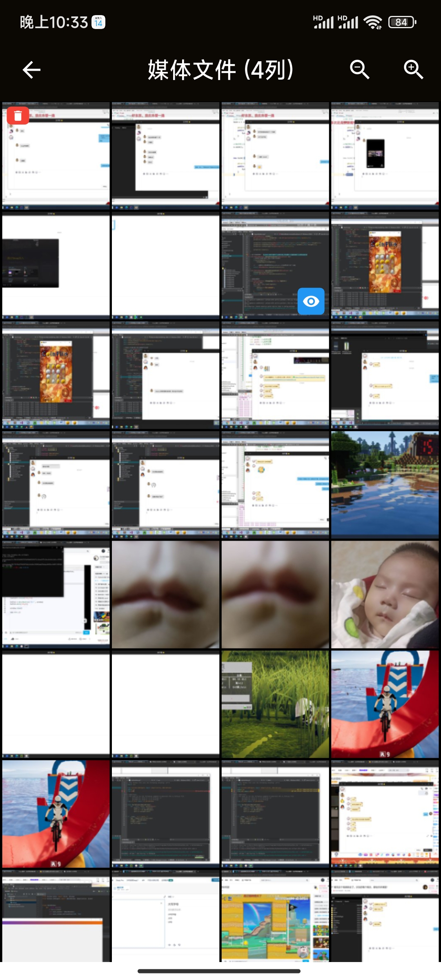Open the sleeping baby photo thumbnail
Screen dimensions: 441x980
tap(385, 595)
